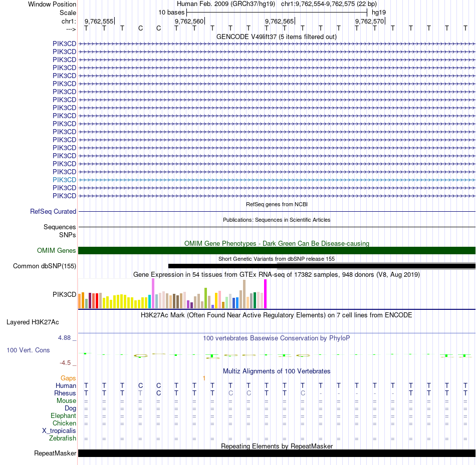
Task: Click 'Multiz Alignments of 100 Vertebrates' title
Action: point(277,371)
